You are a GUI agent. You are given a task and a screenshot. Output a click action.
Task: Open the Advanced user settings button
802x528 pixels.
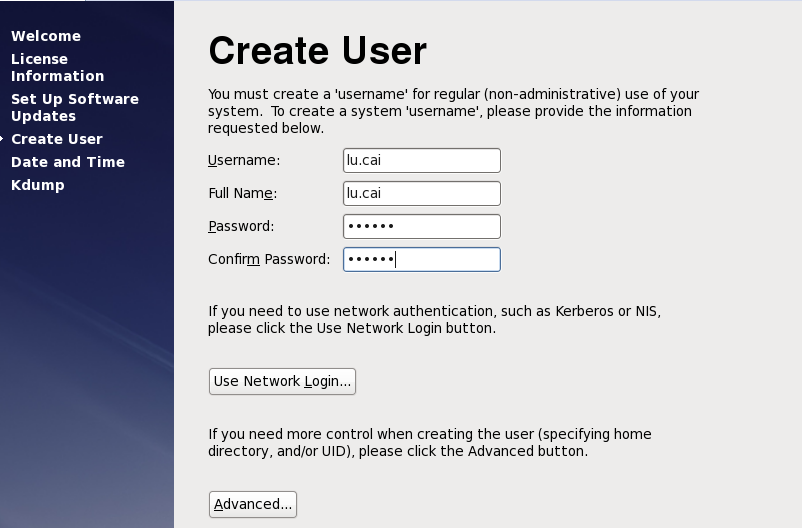click(253, 504)
